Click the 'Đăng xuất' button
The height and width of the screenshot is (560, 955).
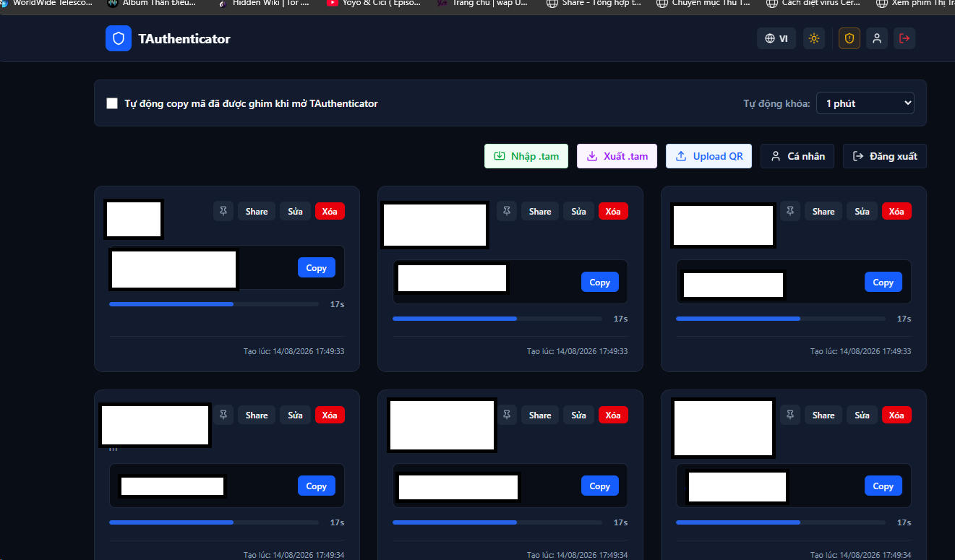tap(885, 156)
